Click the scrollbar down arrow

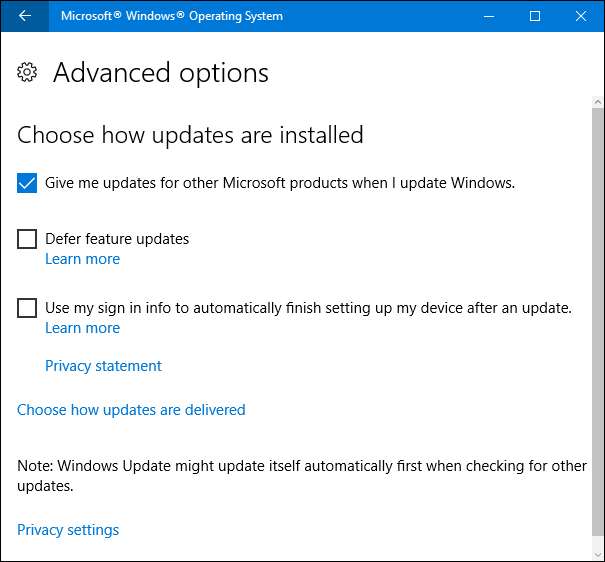(x=598, y=552)
